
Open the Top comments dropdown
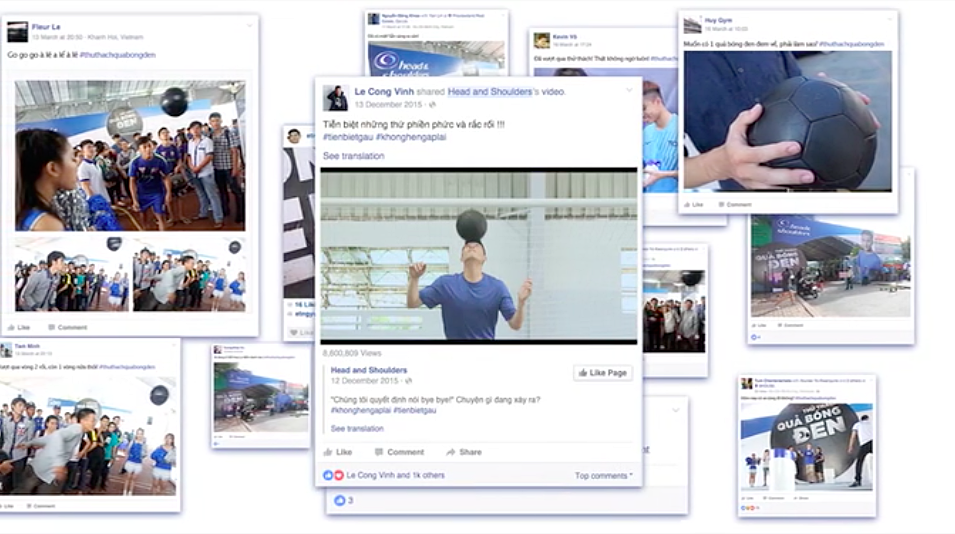tap(604, 476)
